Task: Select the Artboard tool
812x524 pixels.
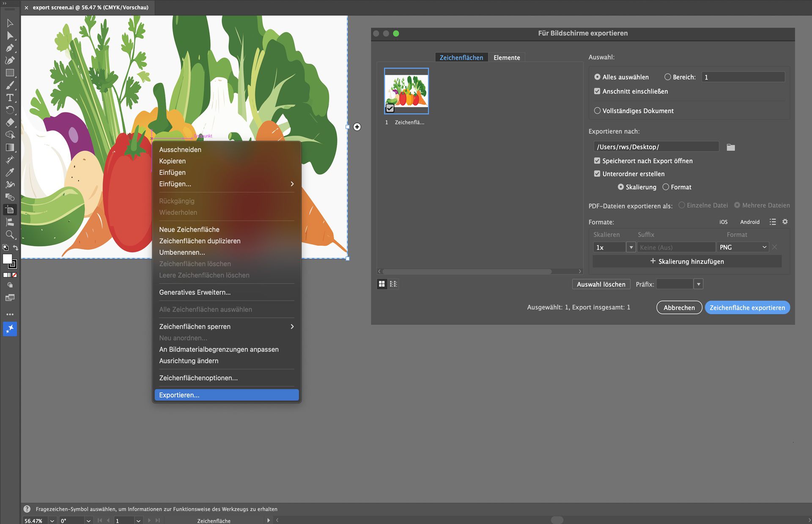Action: [x=10, y=209]
